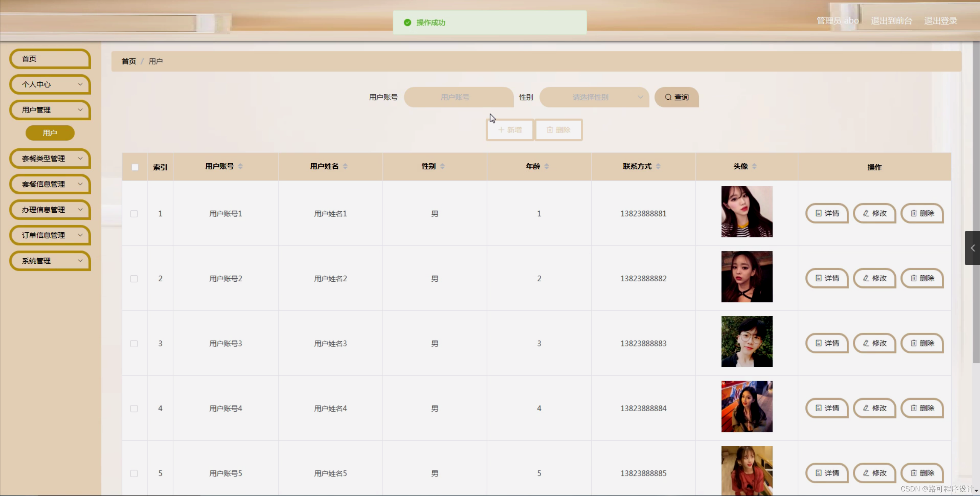This screenshot has width=980, height=496.
Task: Click the 查询 search button
Action: (x=677, y=97)
